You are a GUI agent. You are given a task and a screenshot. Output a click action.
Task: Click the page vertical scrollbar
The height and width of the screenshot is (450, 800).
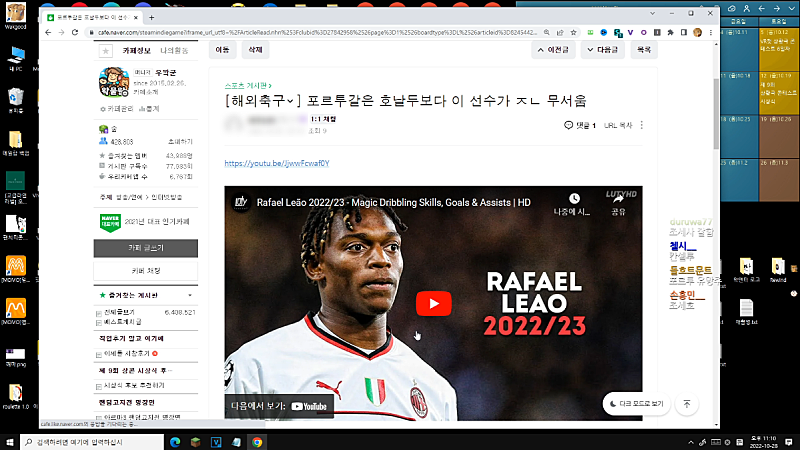point(716,112)
